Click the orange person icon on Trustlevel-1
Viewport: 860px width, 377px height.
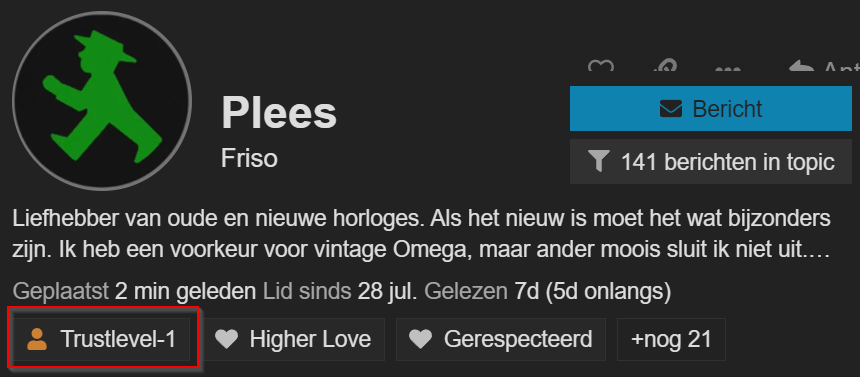(x=37, y=339)
